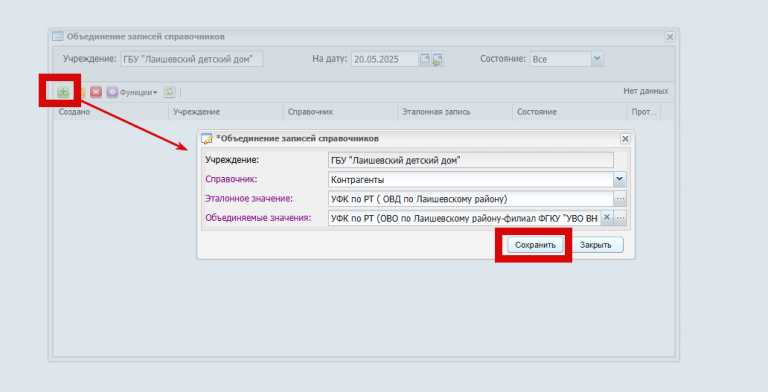Clear Объединяемые значения with the X icon
The width and height of the screenshot is (768, 392).
607,218
